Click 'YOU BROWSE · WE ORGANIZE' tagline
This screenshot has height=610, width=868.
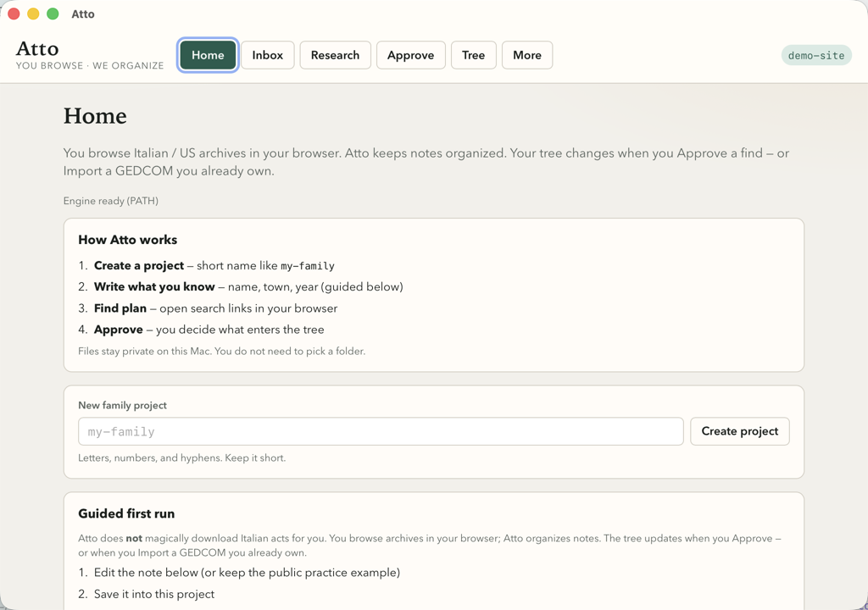pyautogui.click(x=90, y=65)
